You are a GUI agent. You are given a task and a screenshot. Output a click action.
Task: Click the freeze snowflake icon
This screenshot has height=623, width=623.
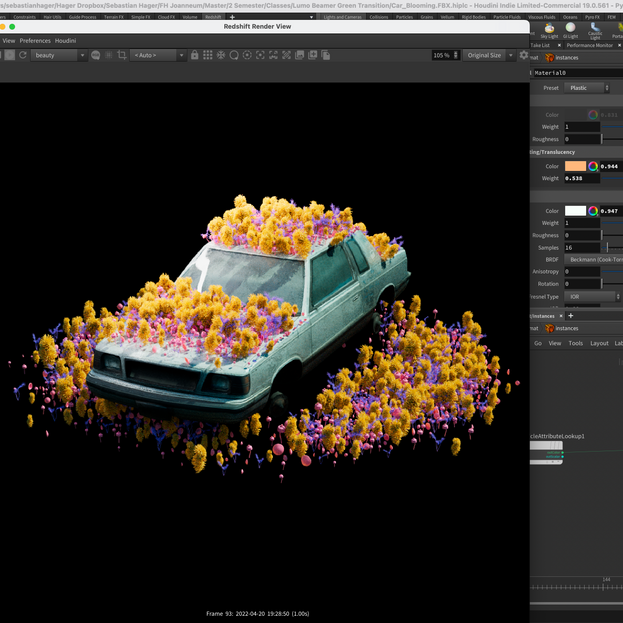(x=221, y=55)
